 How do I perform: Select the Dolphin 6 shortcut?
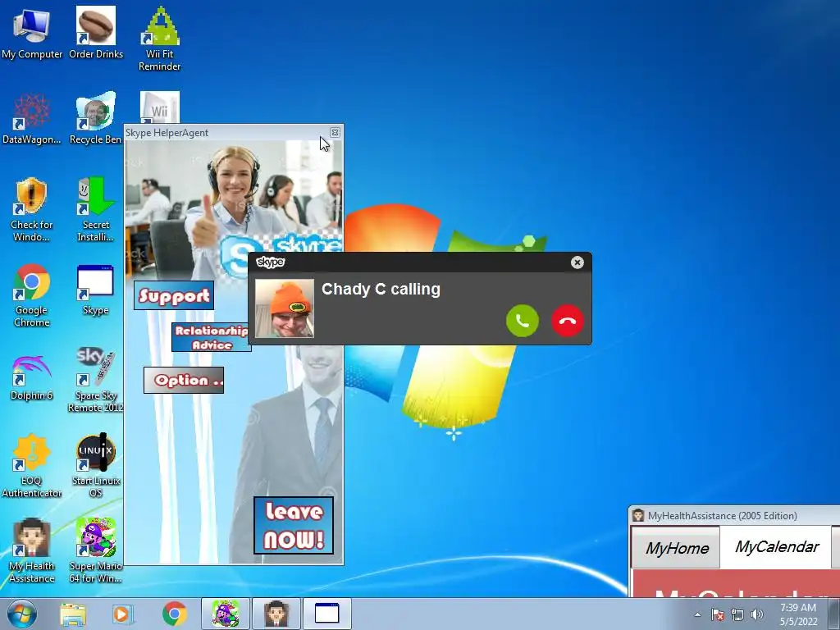click(x=32, y=377)
